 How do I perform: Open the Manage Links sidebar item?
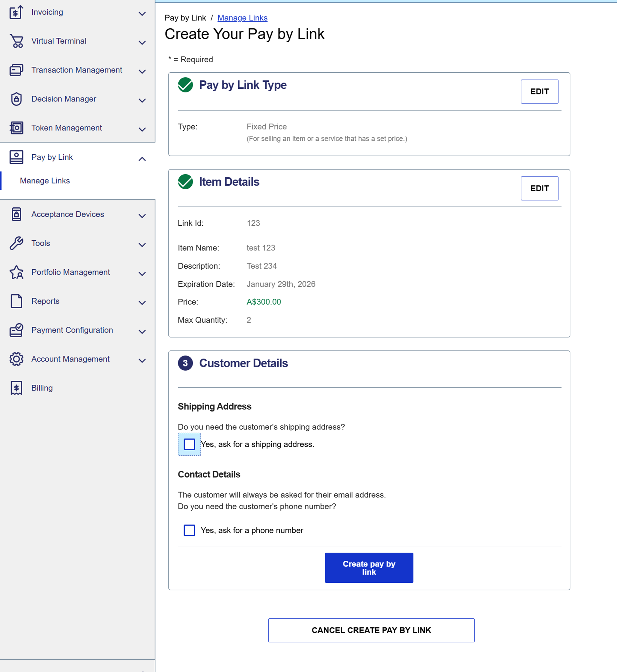[45, 180]
